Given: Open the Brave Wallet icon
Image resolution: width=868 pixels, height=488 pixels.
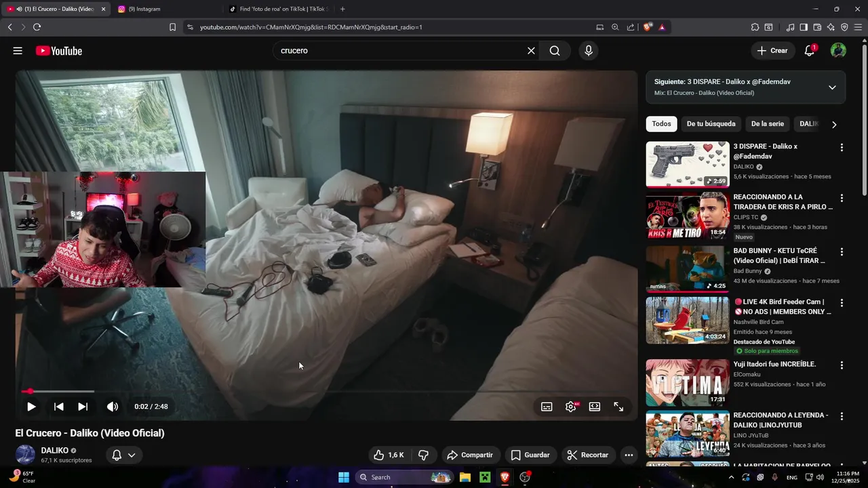Looking at the screenshot, I should point(817,27).
